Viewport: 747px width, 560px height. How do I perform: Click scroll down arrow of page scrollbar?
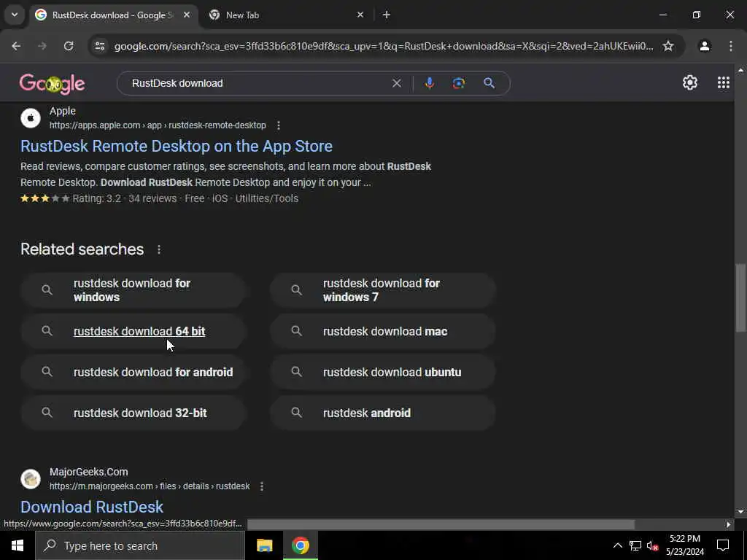[x=740, y=512]
